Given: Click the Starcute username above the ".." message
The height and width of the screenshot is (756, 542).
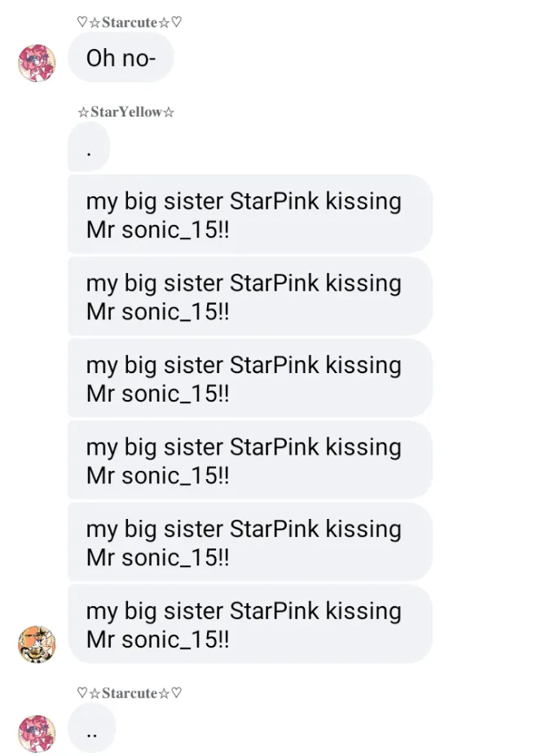Looking at the screenshot, I should point(130,693).
